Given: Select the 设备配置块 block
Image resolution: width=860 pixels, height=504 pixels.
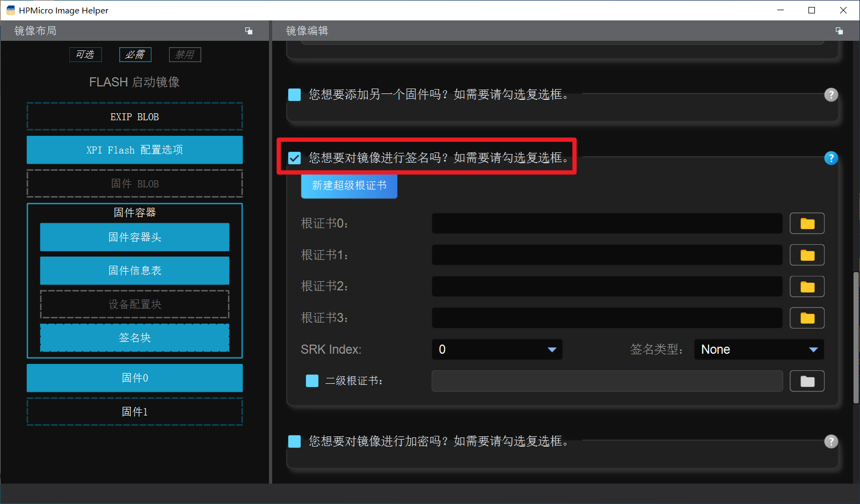Looking at the screenshot, I should click(x=135, y=304).
